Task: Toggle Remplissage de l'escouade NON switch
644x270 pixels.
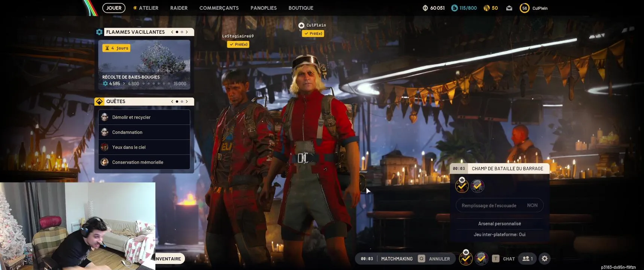Action: click(499, 205)
